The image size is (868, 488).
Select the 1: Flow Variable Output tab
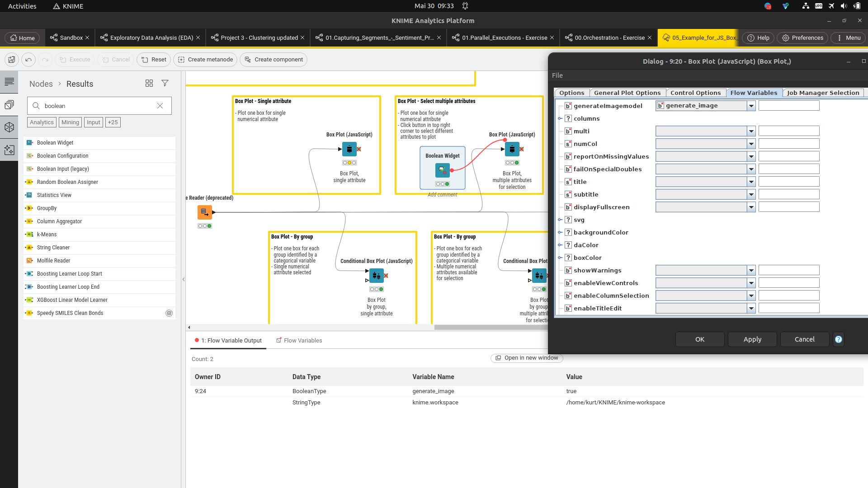[228, 341]
